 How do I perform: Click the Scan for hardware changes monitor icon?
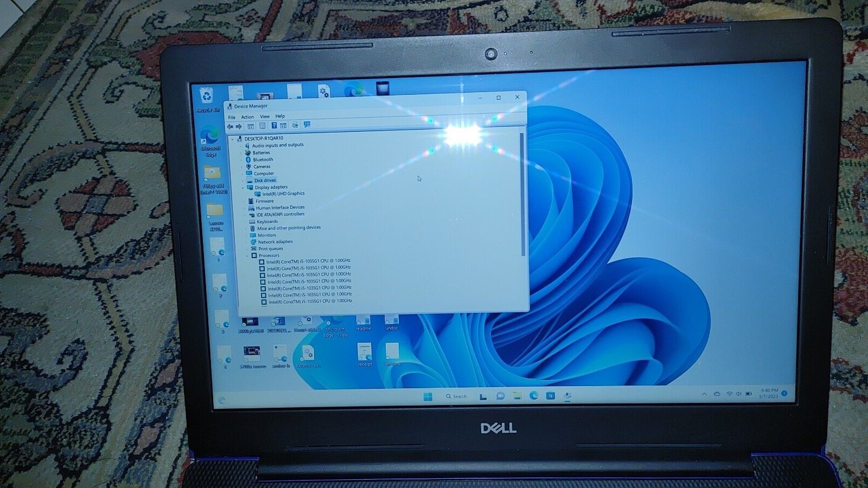307,125
